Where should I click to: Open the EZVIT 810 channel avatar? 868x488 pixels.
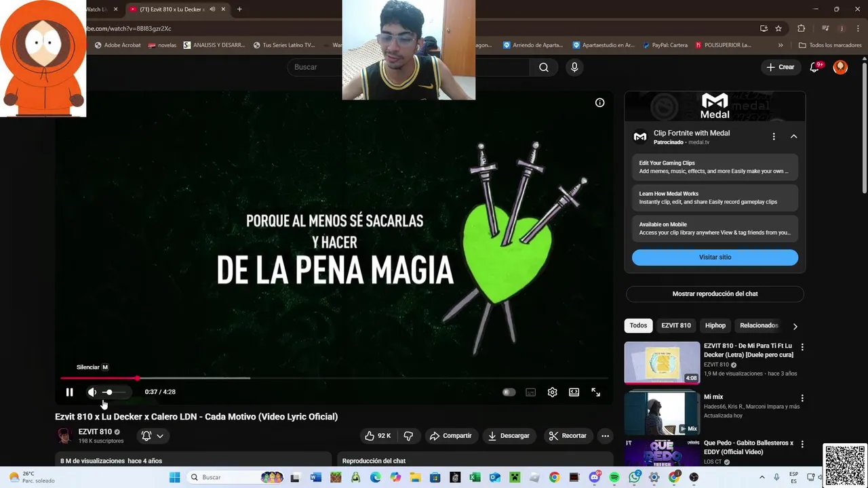coord(64,436)
